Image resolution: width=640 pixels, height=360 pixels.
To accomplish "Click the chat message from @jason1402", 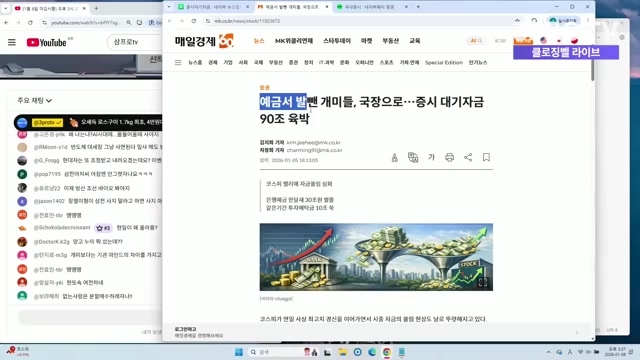I will (x=90, y=201).
